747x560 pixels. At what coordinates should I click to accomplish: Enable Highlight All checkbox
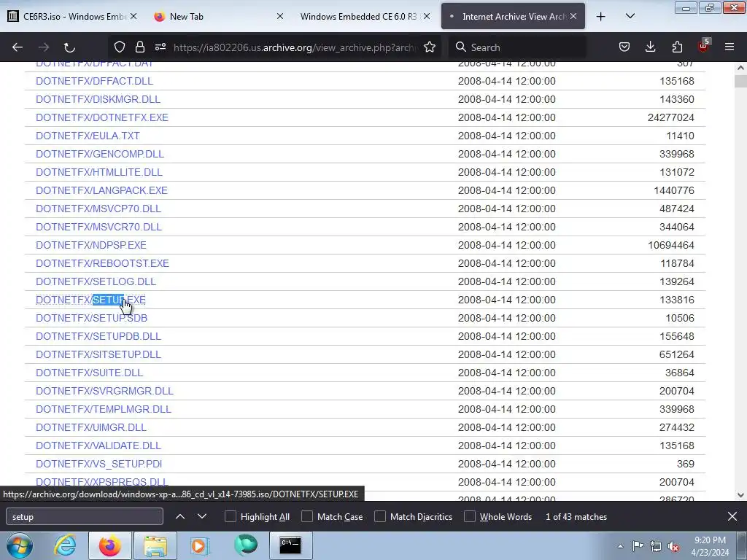[230, 517]
